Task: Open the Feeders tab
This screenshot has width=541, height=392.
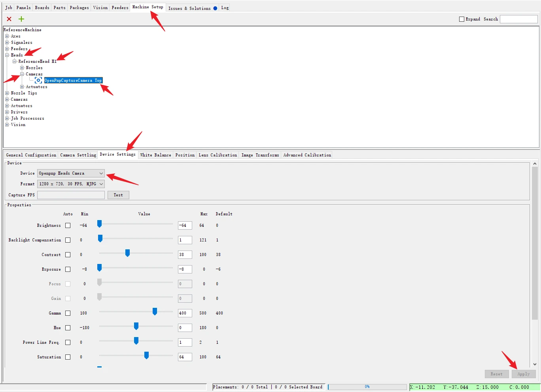Action: pyautogui.click(x=120, y=8)
